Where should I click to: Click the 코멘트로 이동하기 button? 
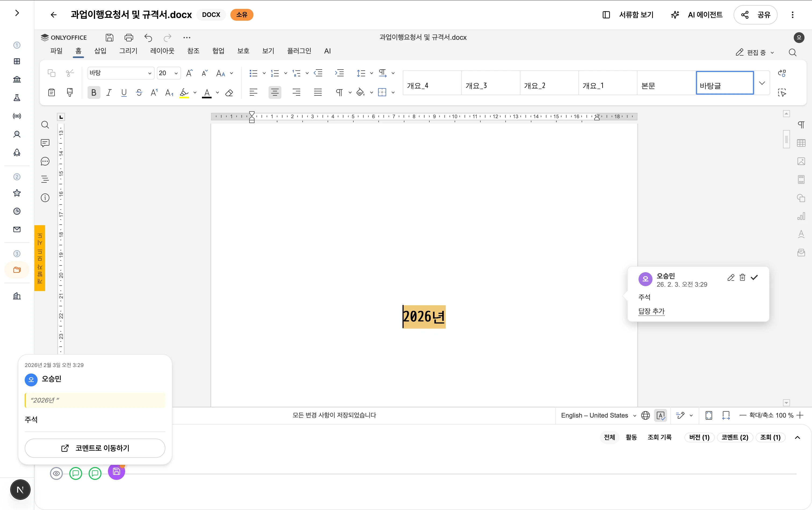tap(95, 448)
